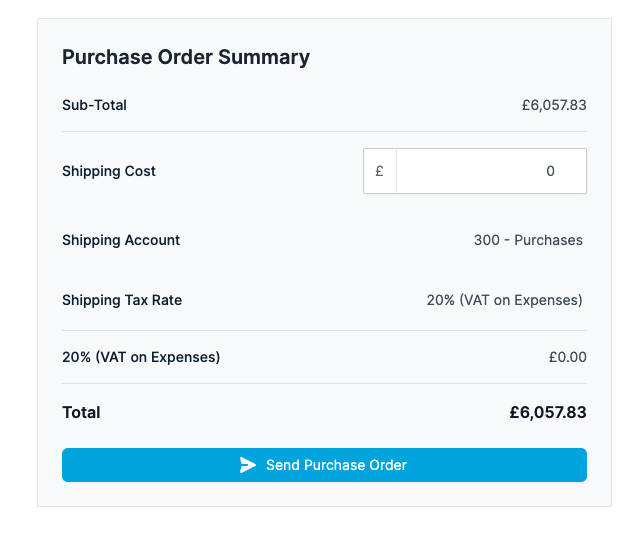Click the VAT on Expenses line label
The image size is (642, 537).
click(x=141, y=357)
